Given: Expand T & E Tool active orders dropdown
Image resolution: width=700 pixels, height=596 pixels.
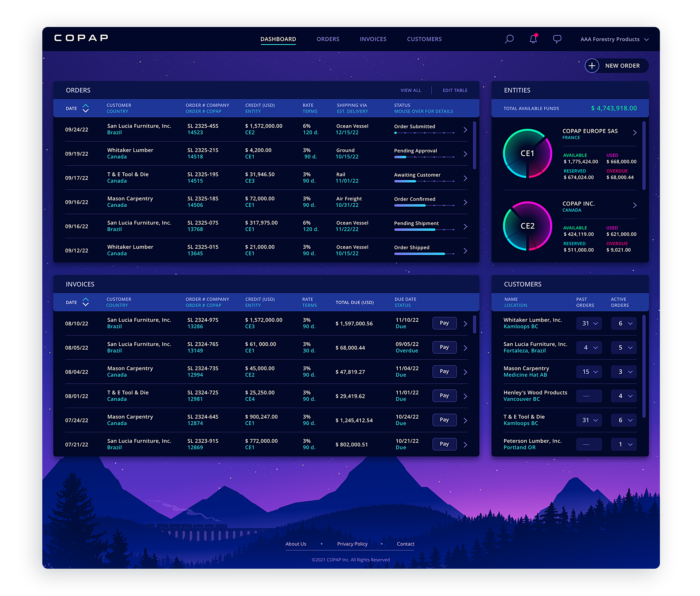Looking at the screenshot, I should pyautogui.click(x=624, y=420).
